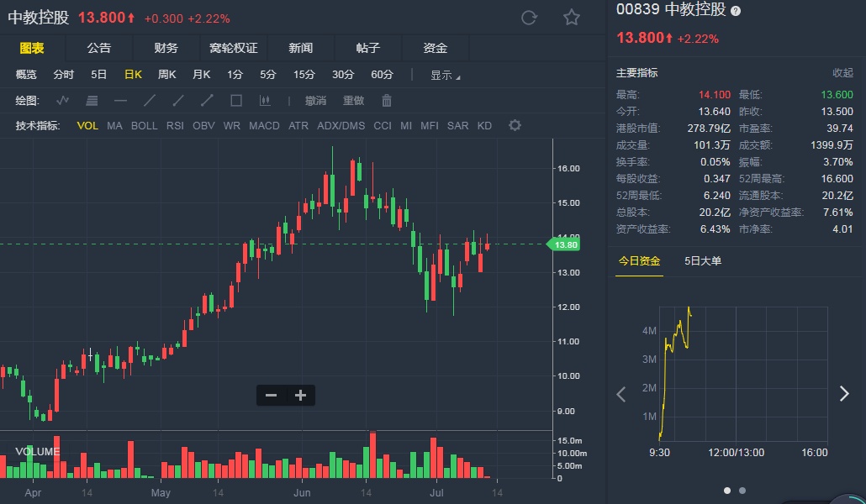This screenshot has height=504, width=866.
Task: Click help icon beside 中教控股 title
Action: 736,11
